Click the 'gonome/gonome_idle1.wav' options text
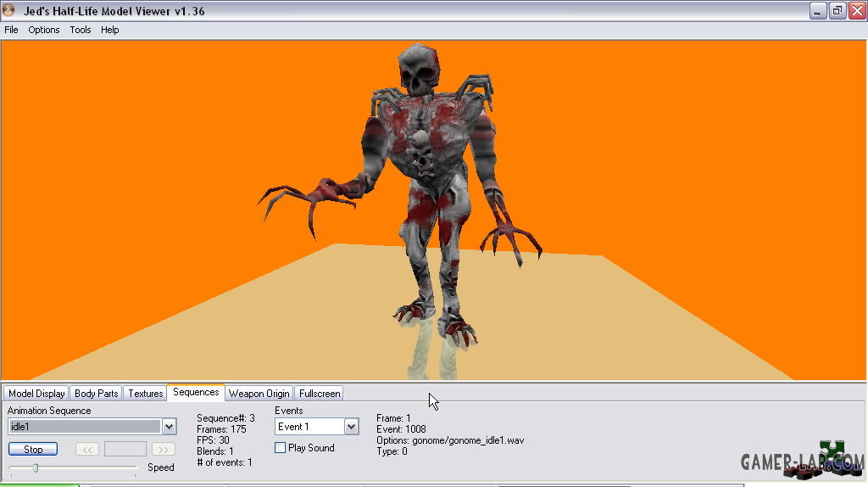 [x=468, y=440]
